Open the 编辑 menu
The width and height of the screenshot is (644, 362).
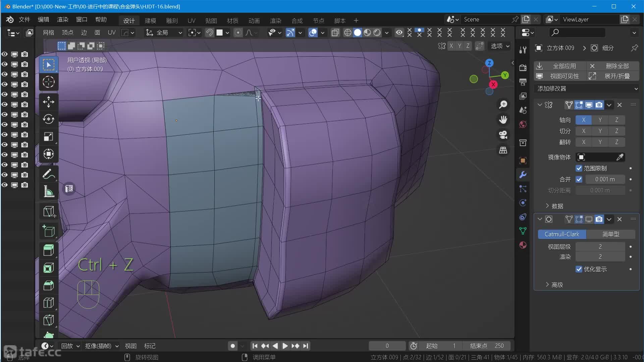[43, 19]
